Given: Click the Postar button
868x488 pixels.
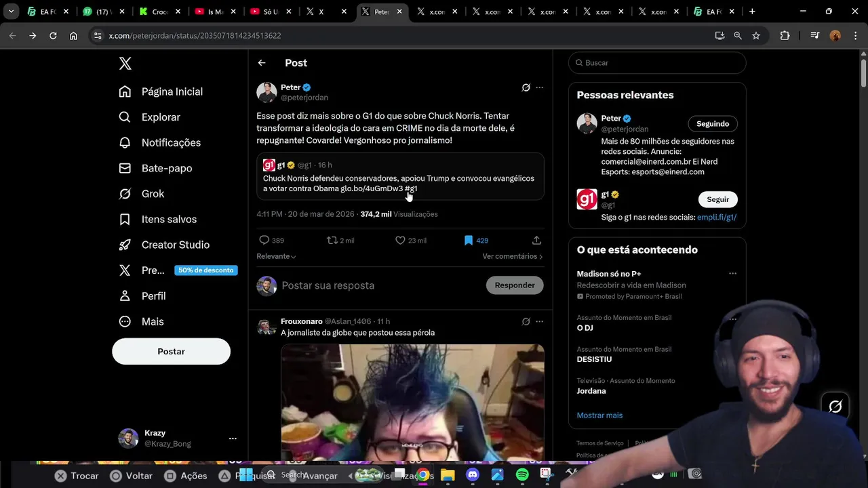Looking at the screenshot, I should [x=171, y=351].
